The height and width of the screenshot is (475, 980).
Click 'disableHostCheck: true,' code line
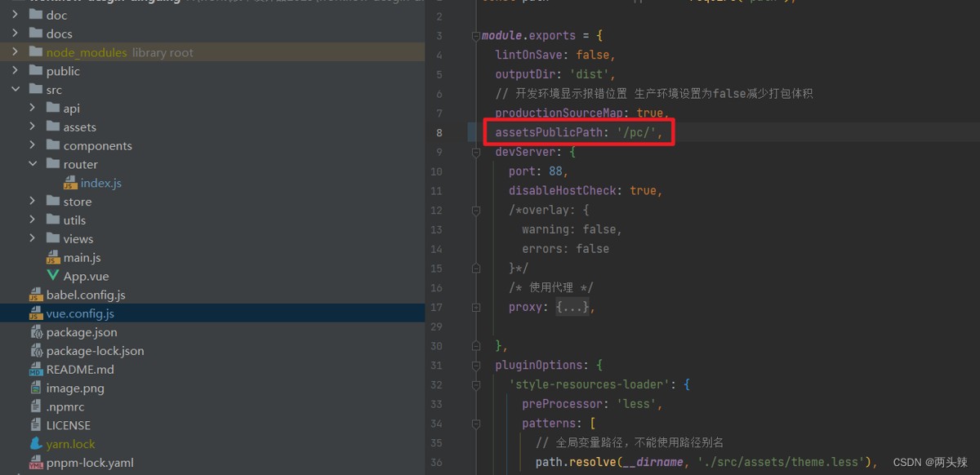pyautogui.click(x=586, y=191)
